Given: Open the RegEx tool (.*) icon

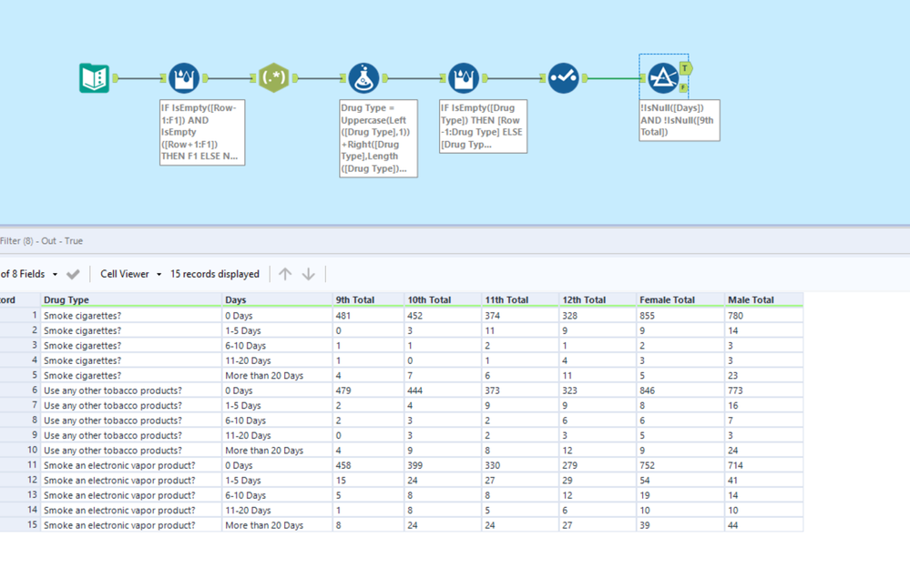Looking at the screenshot, I should [273, 77].
